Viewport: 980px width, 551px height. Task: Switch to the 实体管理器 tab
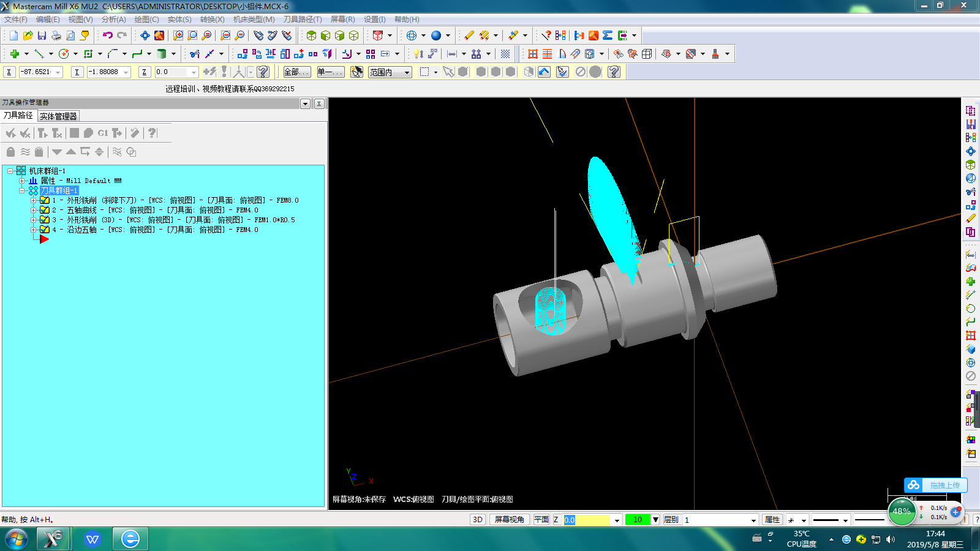[x=58, y=116]
